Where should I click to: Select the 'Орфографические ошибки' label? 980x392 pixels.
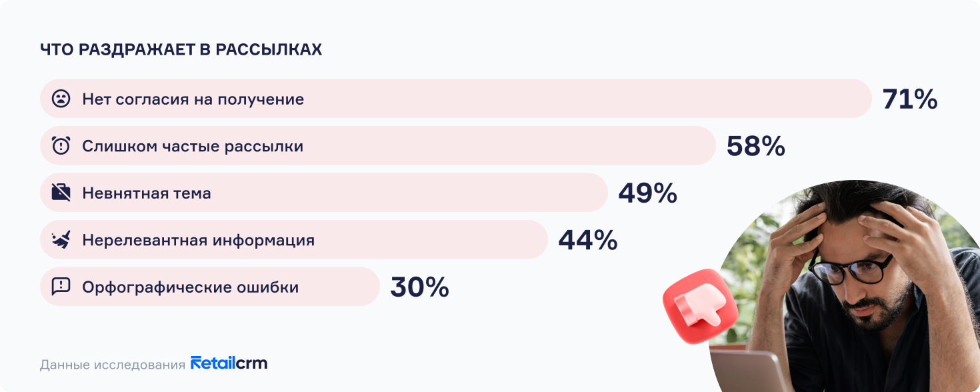(x=190, y=287)
